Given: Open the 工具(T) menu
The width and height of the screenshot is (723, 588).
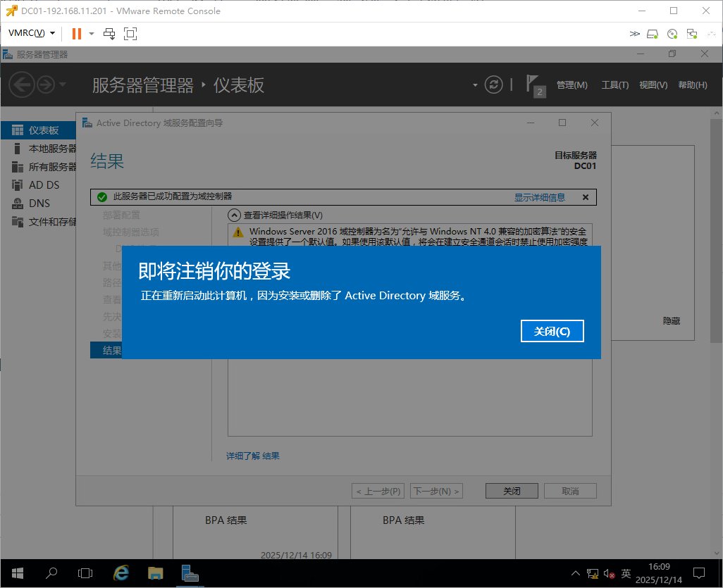Looking at the screenshot, I should click(614, 85).
